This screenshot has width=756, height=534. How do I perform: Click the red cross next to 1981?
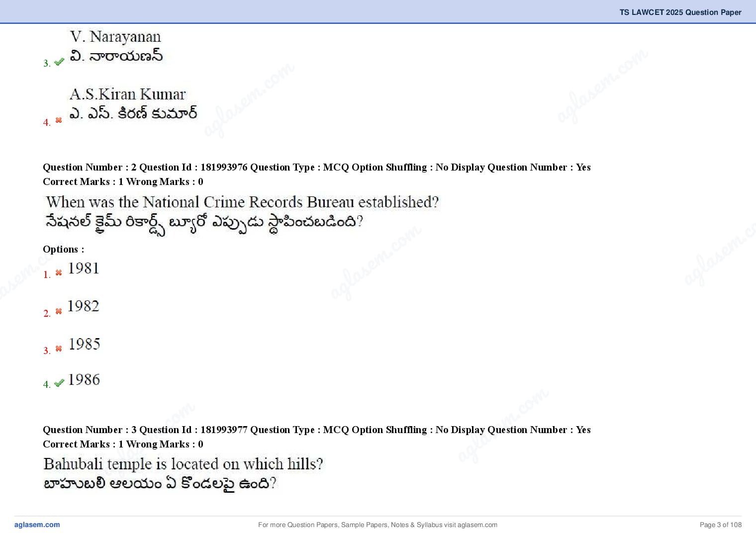pos(59,272)
